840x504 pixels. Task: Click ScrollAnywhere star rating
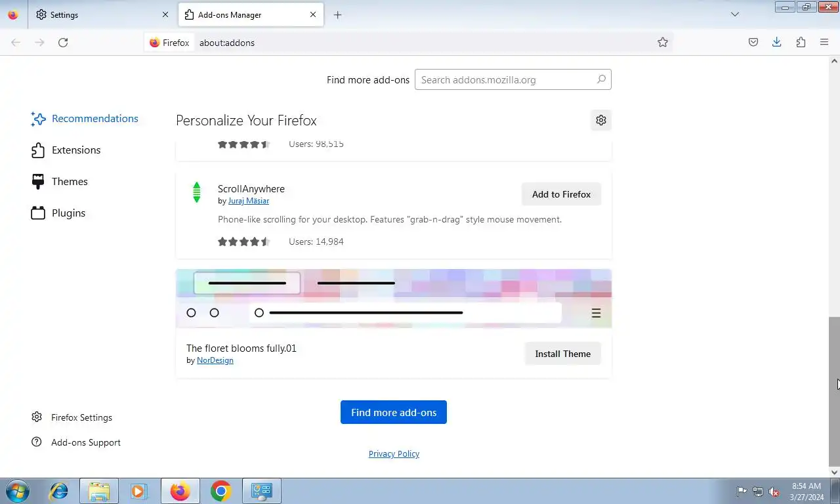244,241
